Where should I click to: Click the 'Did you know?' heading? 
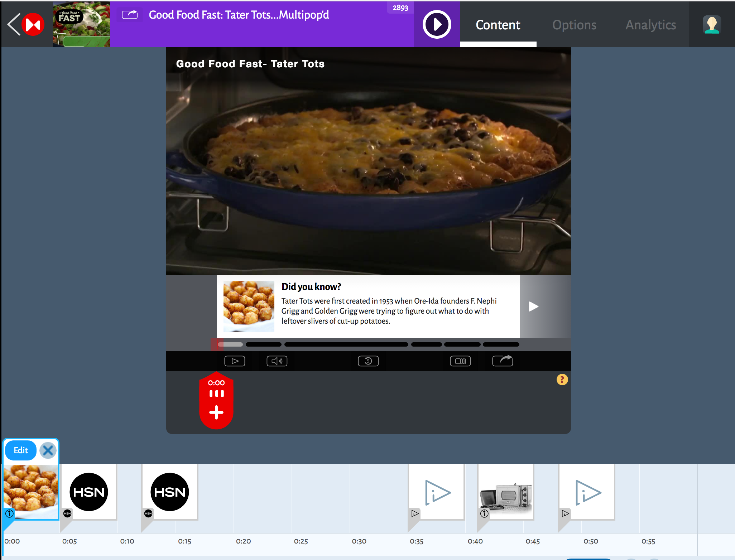point(311,287)
